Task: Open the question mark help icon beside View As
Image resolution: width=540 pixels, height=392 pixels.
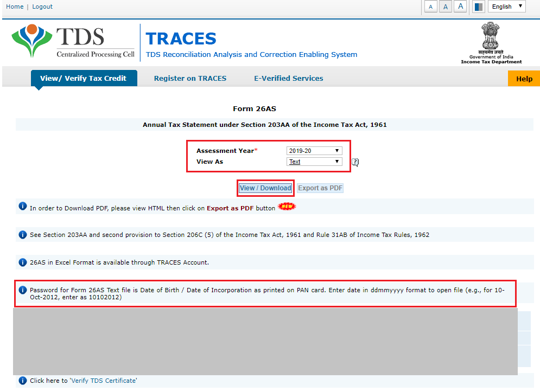Action: tap(355, 162)
